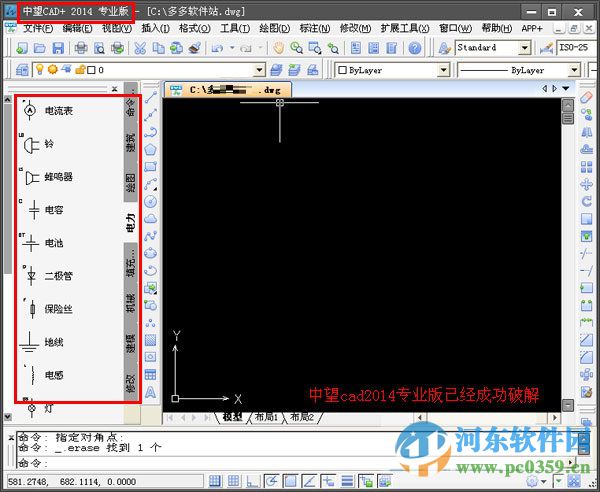
Task: Activate the Pan hand tool
Action: pos(278,48)
